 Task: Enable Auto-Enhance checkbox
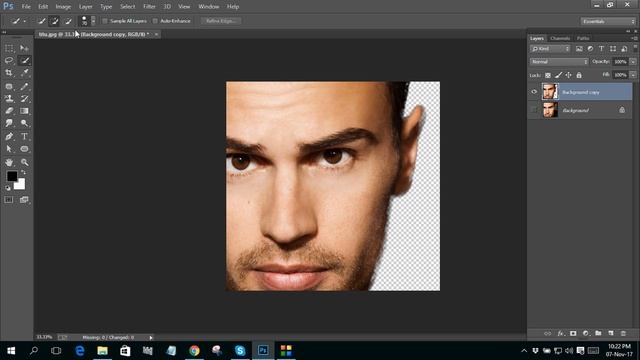pos(155,21)
